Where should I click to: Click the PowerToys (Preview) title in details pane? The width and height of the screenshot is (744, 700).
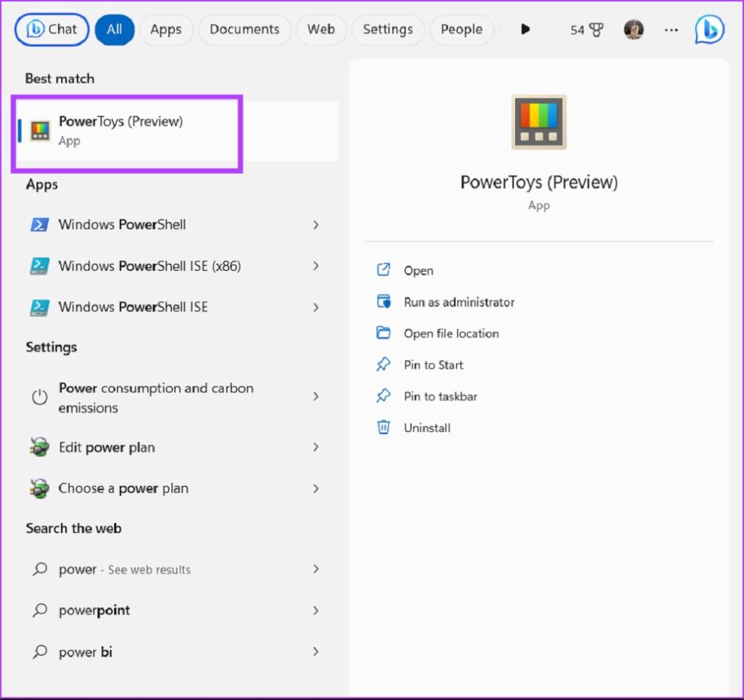point(538,182)
